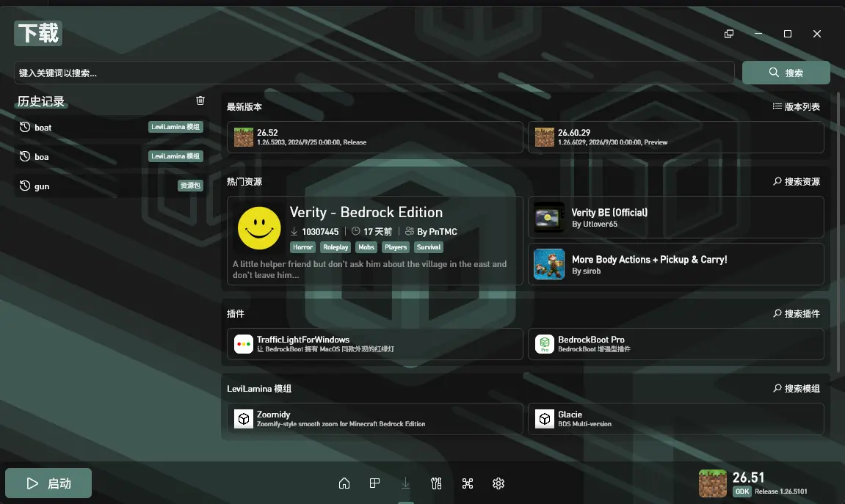This screenshot has height=504, width=845.
Task: Open settings via the gear icon
Action: [498, 483]
